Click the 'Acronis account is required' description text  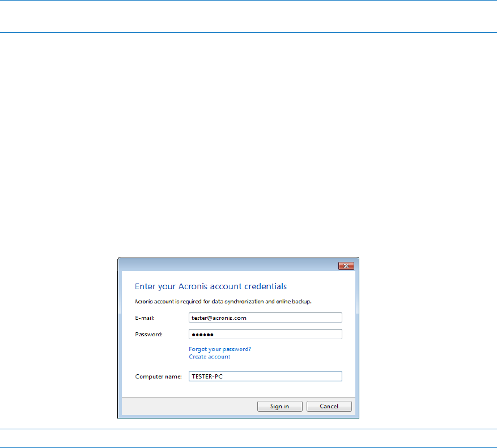(x=223, y=302)
